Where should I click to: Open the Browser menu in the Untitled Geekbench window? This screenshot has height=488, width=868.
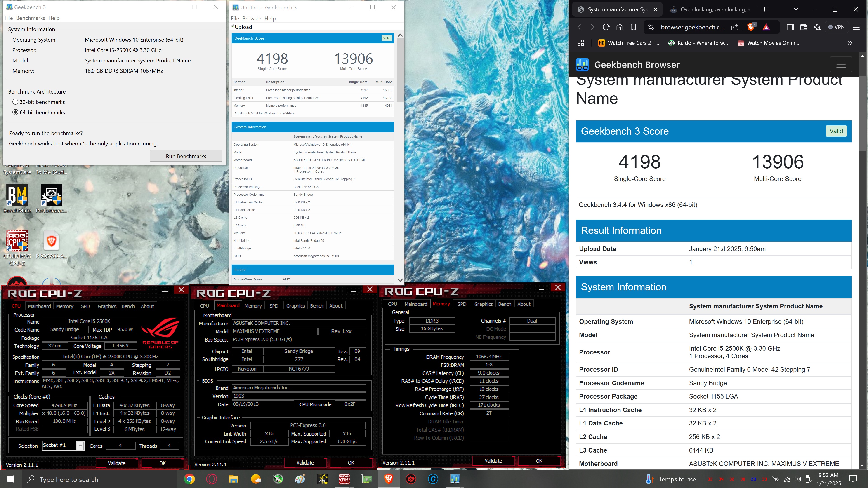252,18
